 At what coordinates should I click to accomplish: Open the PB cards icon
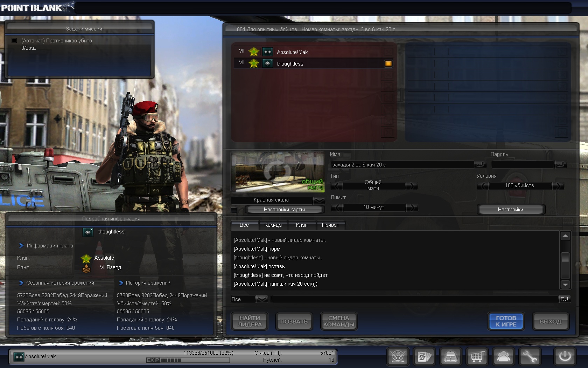point(424,357)
